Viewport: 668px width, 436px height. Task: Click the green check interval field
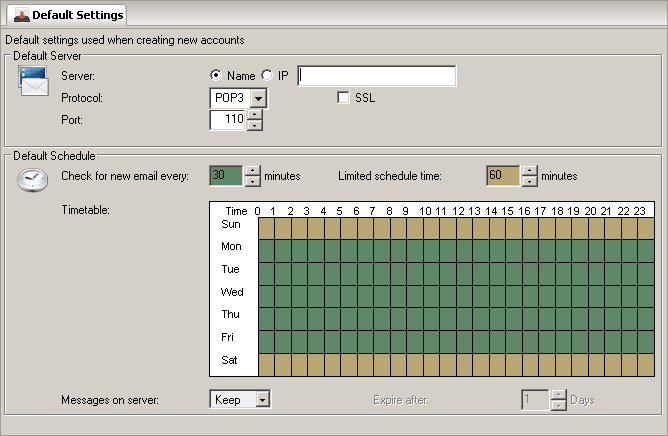tap(226, 175)
